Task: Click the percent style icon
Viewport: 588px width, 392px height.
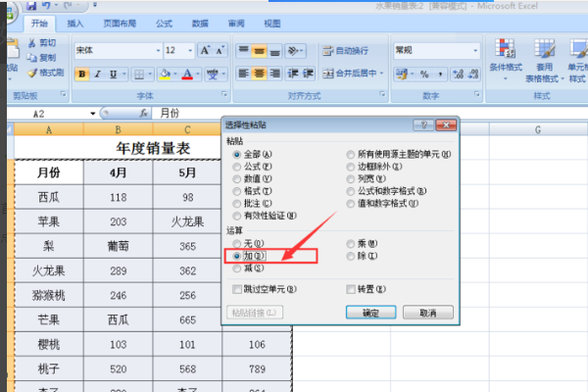Action: [x=424, y=73]
